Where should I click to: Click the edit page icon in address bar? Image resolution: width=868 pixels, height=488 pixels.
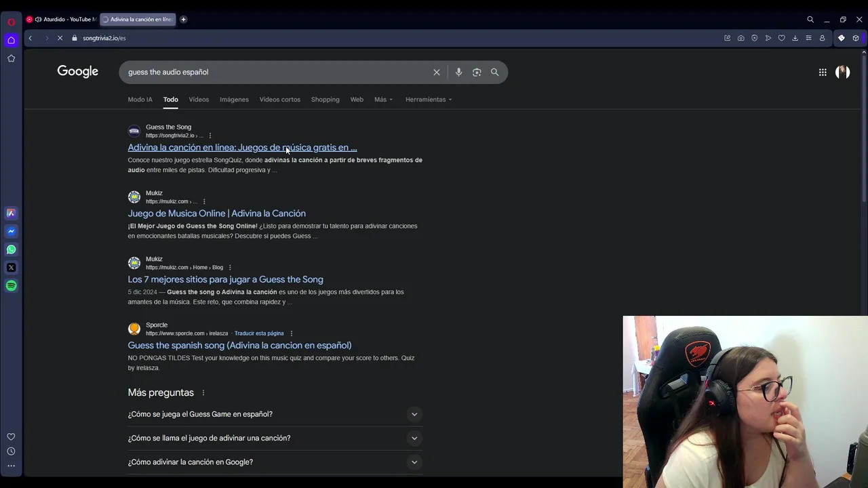click(727, 38)
